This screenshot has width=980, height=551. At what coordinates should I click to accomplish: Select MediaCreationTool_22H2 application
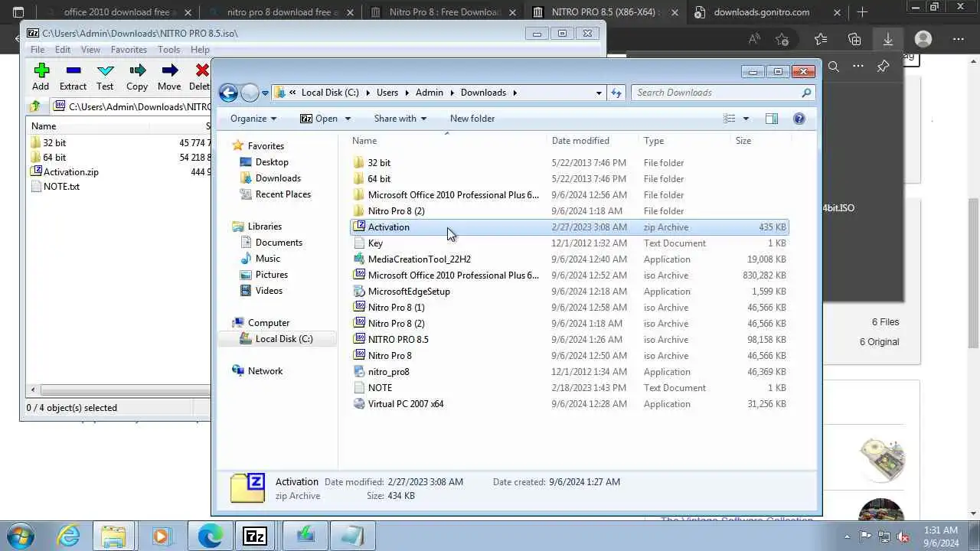(569, 259)
